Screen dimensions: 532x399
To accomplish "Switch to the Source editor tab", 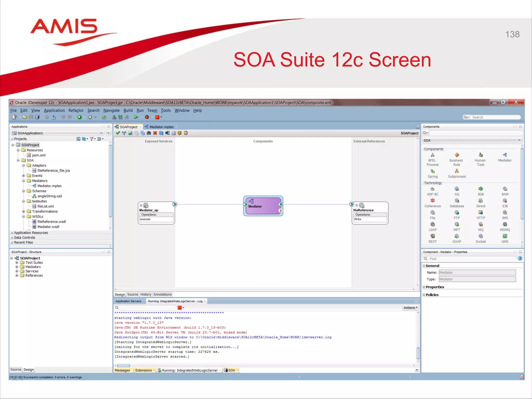I will click(x=133, y=295).
